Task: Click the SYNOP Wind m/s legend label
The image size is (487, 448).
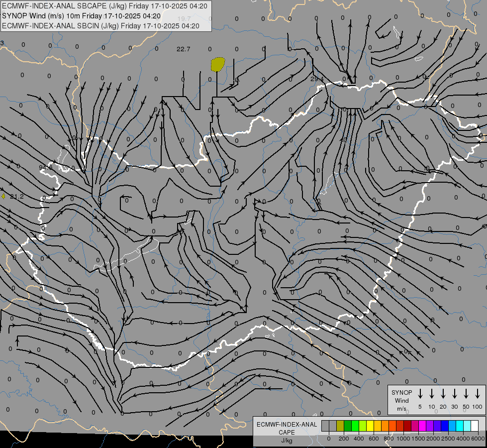Action: click(402, 400)
